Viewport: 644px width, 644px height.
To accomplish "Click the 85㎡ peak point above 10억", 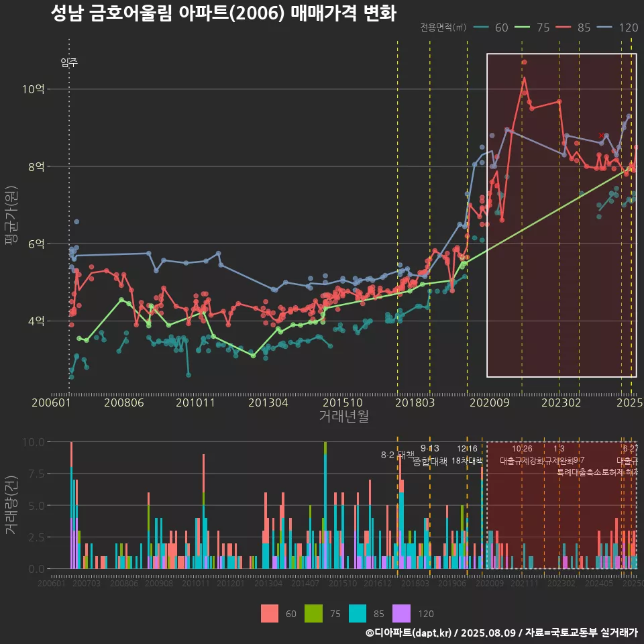I will pyautogui.click(x=524, y=62).
